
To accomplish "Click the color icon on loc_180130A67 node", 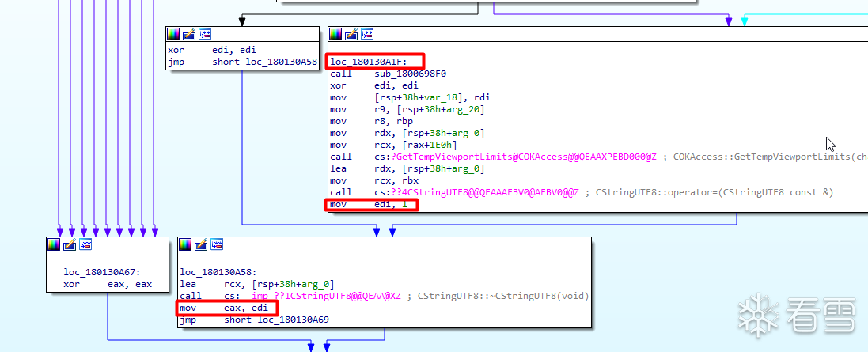I will 54,244.
